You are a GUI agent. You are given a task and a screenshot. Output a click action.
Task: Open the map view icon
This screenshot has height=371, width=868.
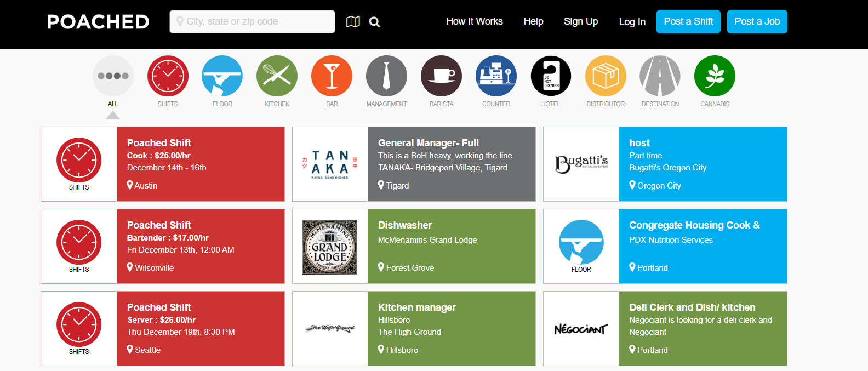click(353, 21)
